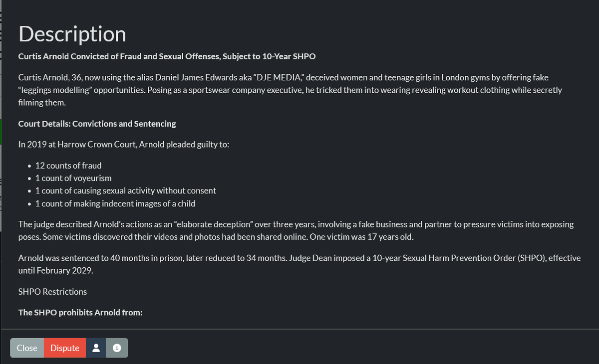
Task: Click the Description heading
Action: 72,34
